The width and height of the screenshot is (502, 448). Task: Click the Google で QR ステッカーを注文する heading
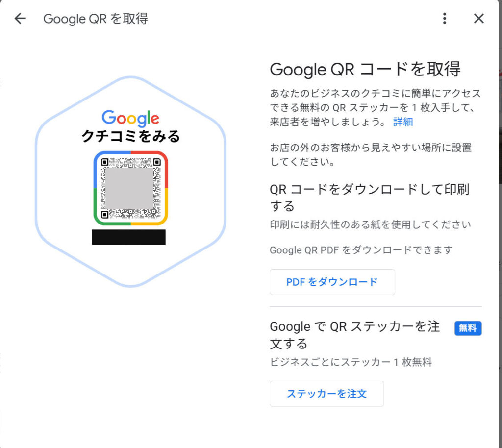tap(355, 334)
